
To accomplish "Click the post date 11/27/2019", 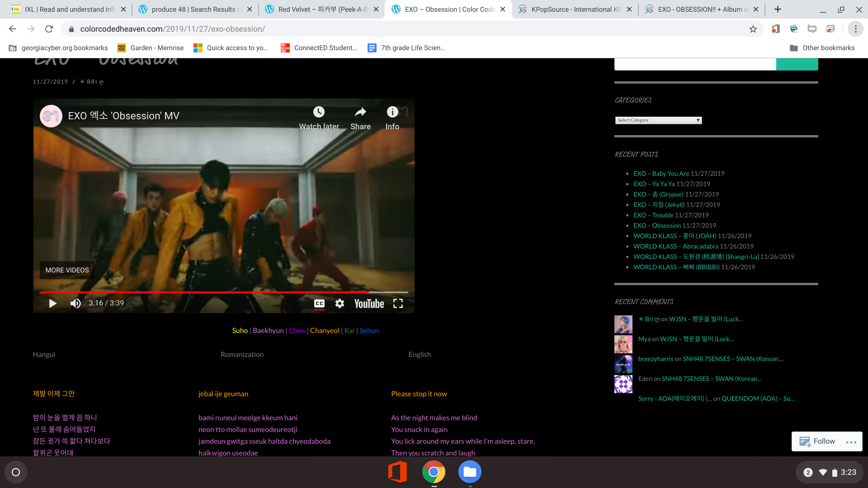I will coord(50,82).
